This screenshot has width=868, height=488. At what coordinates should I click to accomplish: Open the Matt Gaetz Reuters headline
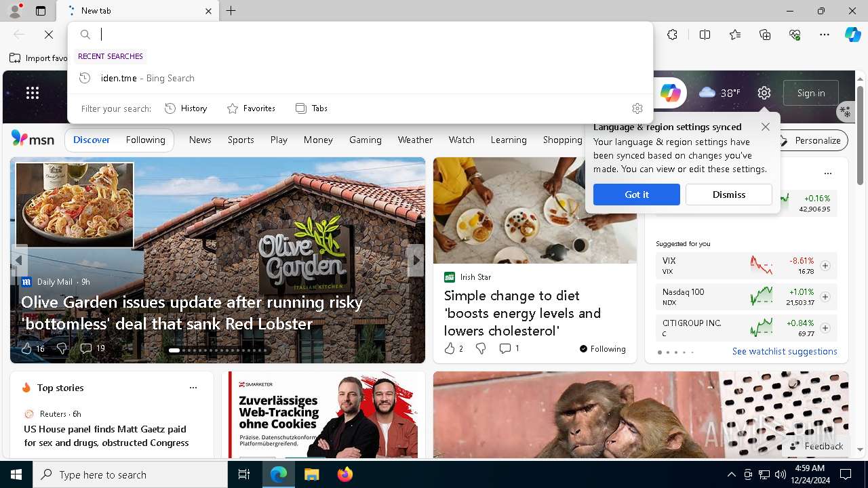tap(106, 436)
